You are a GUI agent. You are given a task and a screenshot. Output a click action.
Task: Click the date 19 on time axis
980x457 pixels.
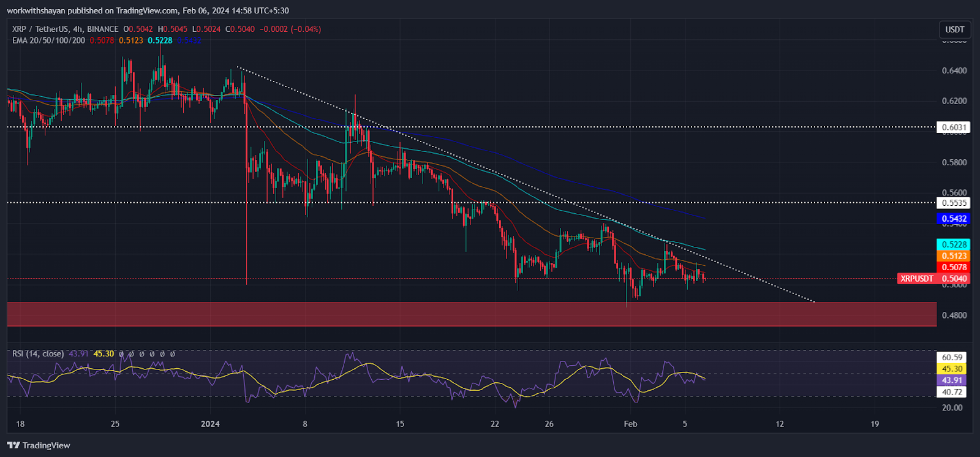point(875,424)
